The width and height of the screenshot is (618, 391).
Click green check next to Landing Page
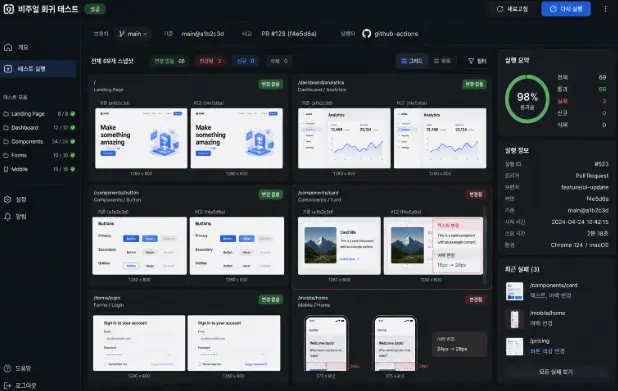(x=73, y=114)
